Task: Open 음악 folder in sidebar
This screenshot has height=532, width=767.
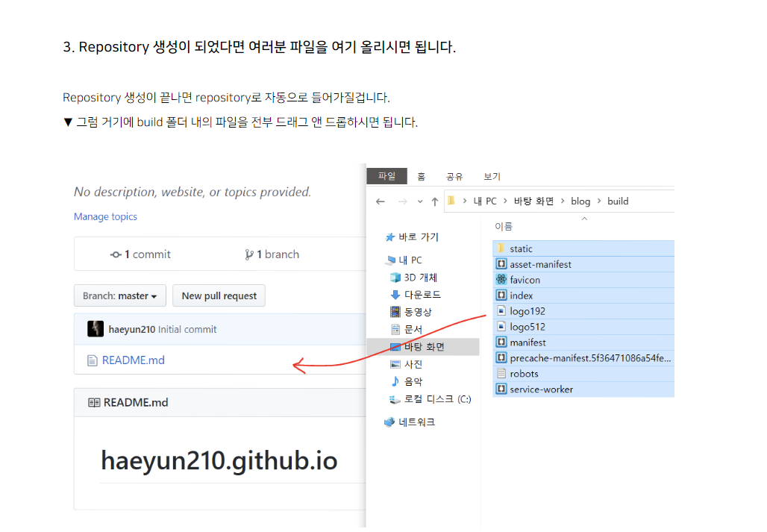Action: coord(407,381)
